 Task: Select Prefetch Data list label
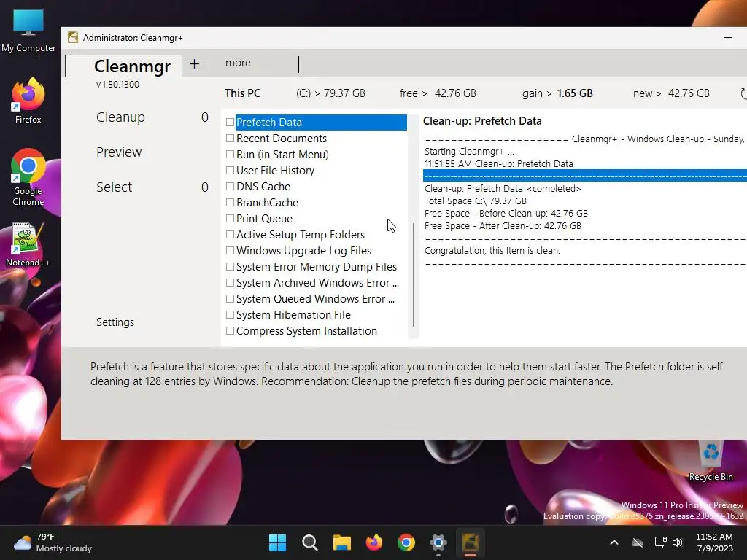(x=269, y=122)
